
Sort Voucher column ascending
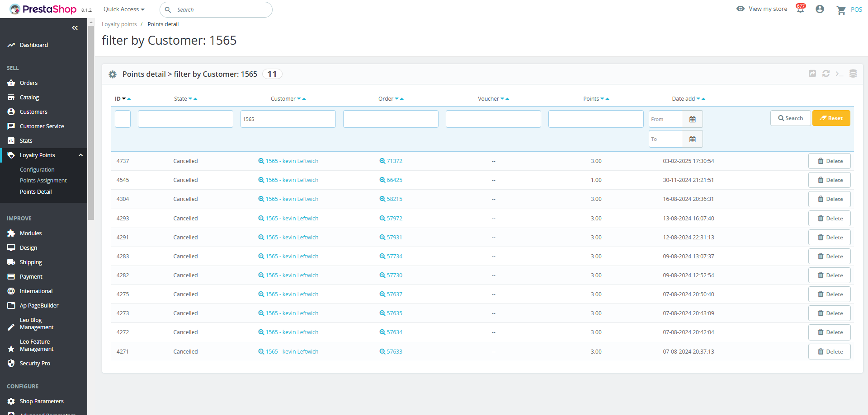tap(507, 99)
